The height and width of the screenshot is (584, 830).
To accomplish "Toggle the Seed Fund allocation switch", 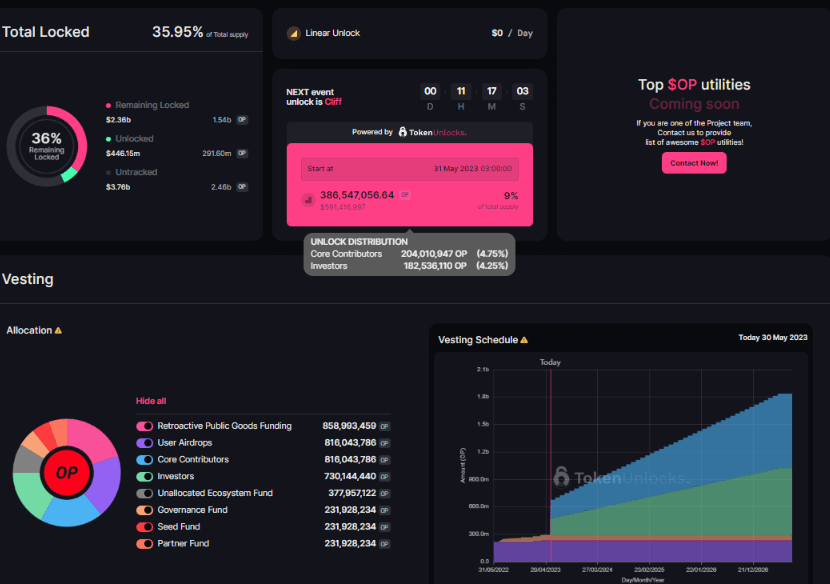I will [x=145, y=527].
